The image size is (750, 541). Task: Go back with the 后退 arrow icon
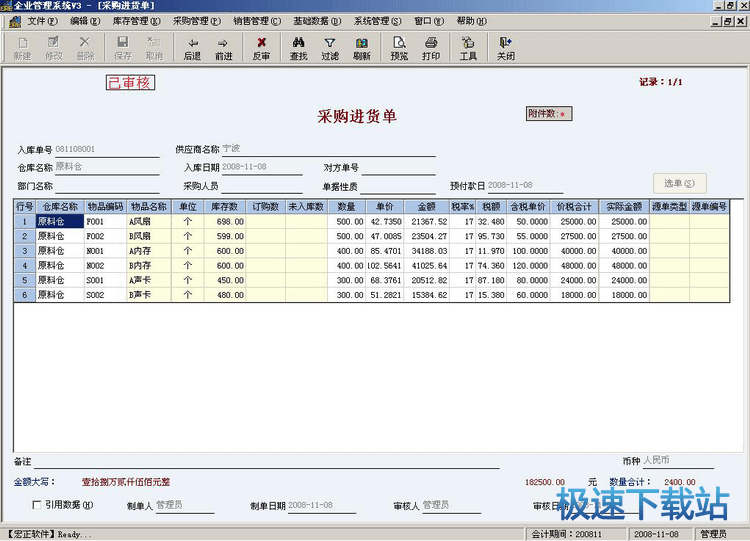[192, 48]
